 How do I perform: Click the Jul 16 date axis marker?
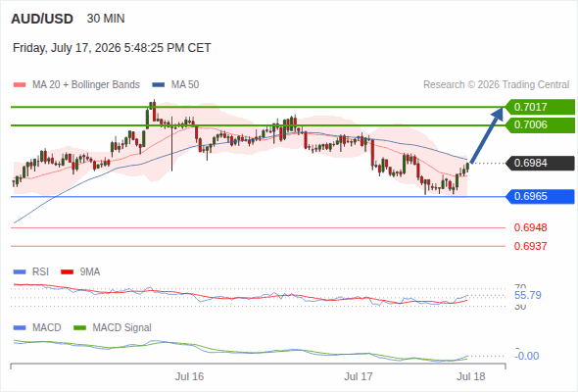(189, 376)
